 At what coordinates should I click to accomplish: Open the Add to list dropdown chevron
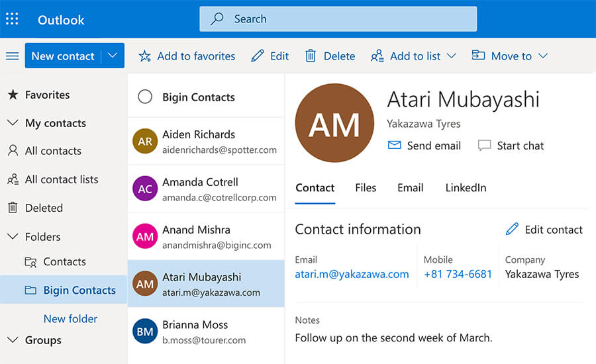(451, 56)
